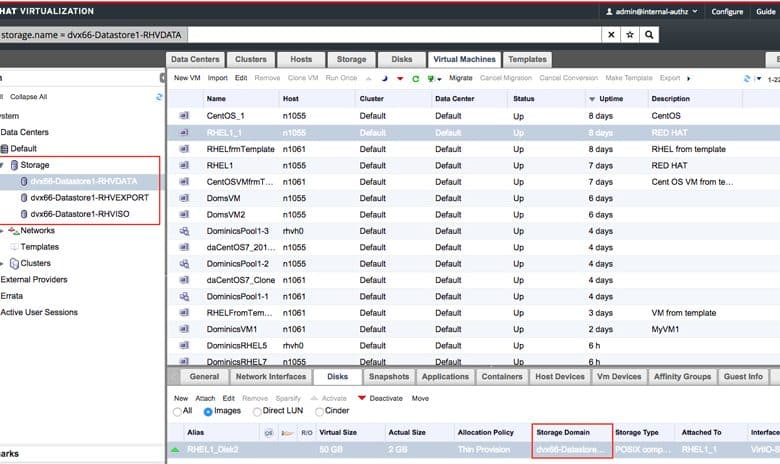Click the Storage icon in the tree

[14, 165]
